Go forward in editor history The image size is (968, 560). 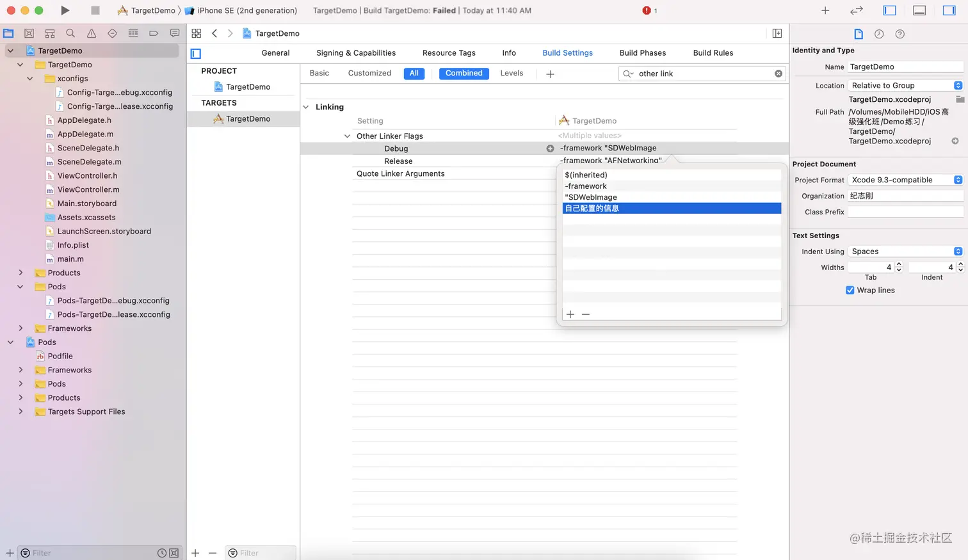pyautogui.click(x=230, y=33)
